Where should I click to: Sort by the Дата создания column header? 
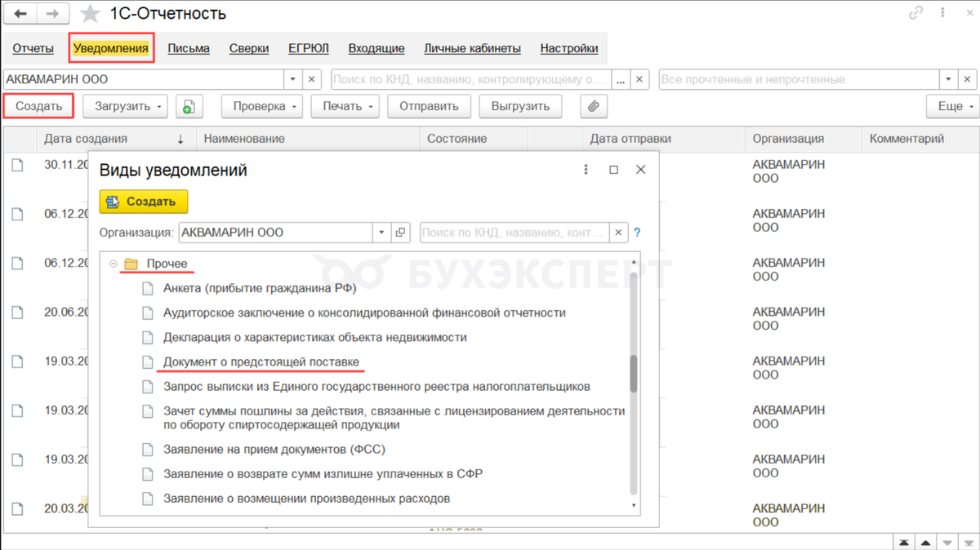click(114, 139)
